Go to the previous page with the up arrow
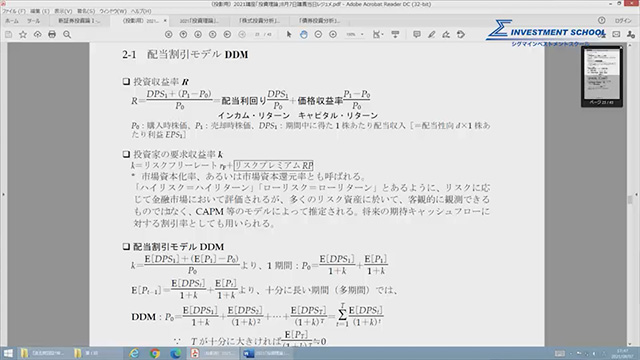Screen dimensions: 640x360 (183, 35)
